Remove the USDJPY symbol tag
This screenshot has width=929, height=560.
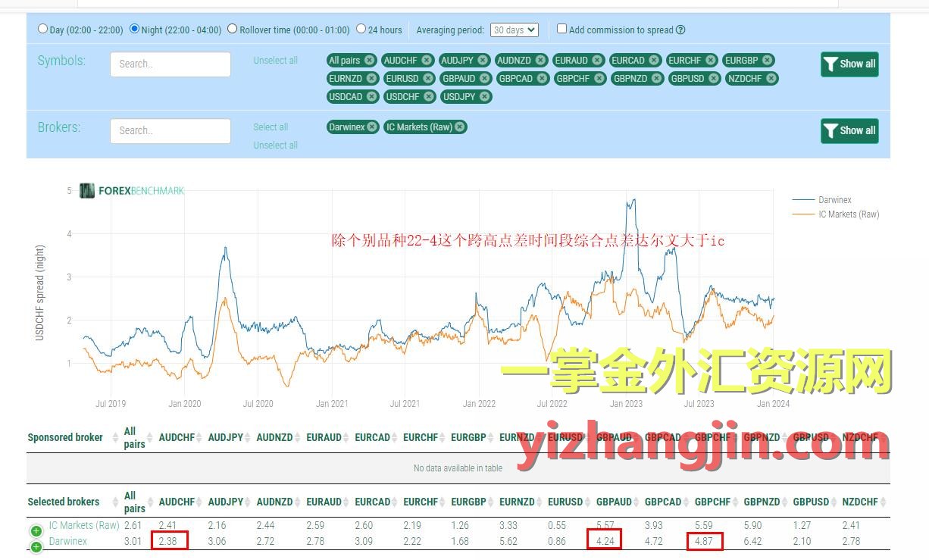(x=484, y=97)
